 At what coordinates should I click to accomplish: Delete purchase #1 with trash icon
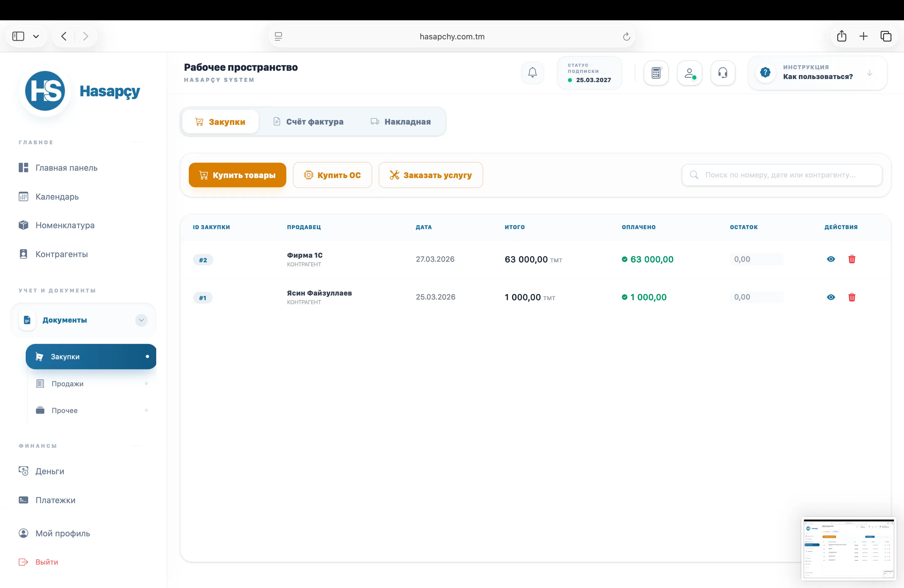click(x=852, y=297)
